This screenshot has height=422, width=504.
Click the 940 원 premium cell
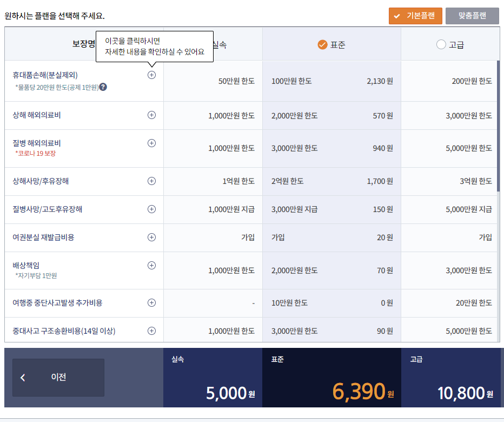(x=383, y=148)
